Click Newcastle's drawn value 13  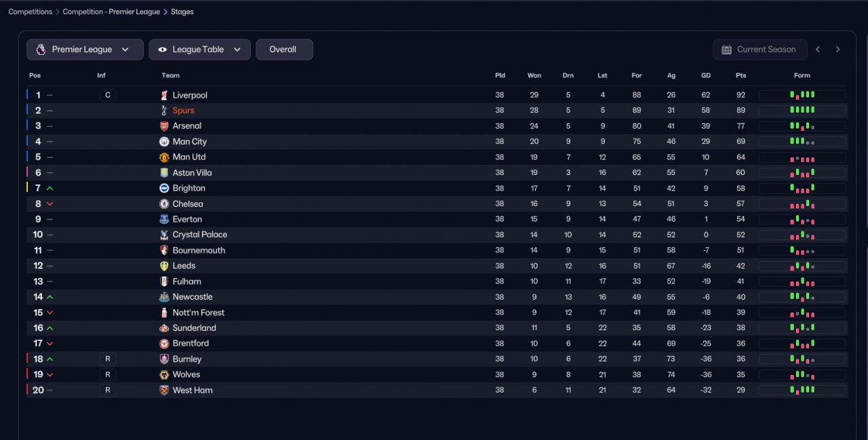pyautogui.click(x=568, y=297)
